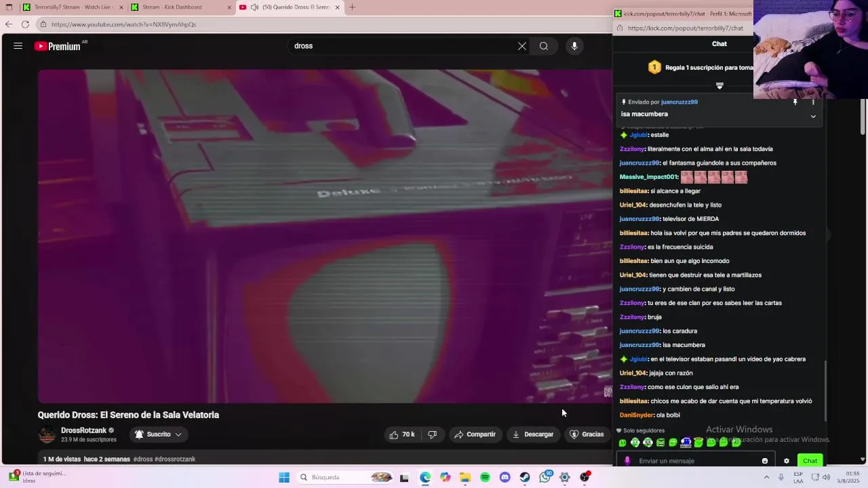
Task: Click the video player frame
Action: pos(325,236)
